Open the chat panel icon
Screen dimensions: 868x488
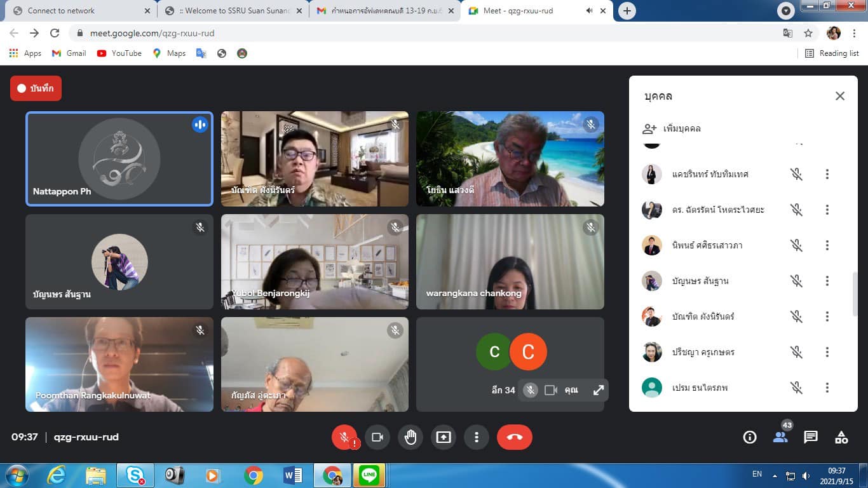click(811, 437)
